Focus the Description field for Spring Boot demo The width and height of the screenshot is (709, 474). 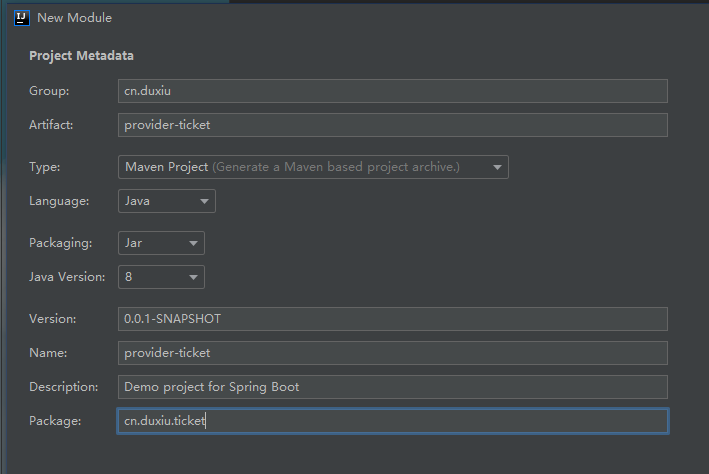click(x=392, y=387)
